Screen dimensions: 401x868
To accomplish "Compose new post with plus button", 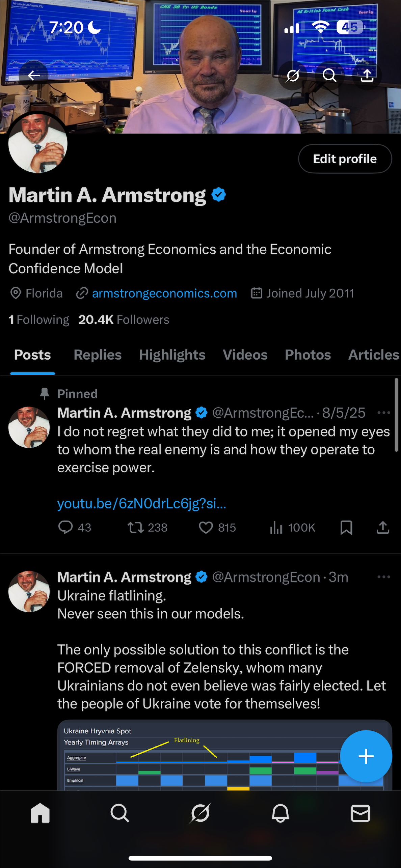I will 366,756.
